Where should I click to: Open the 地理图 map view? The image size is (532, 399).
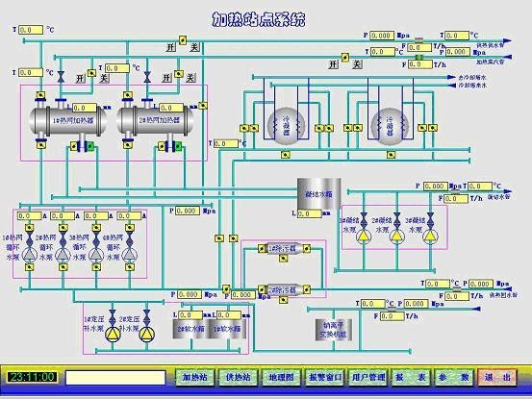click(x=281, y=377)
